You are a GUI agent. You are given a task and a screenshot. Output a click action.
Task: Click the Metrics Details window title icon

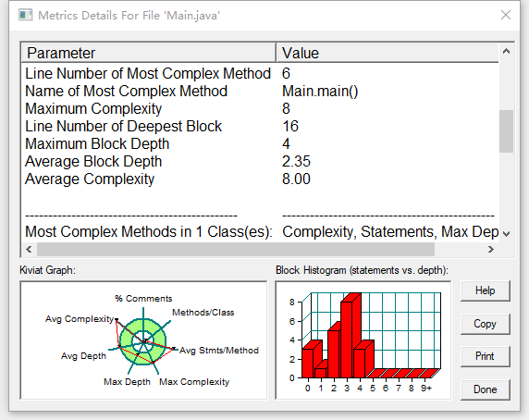25,15
